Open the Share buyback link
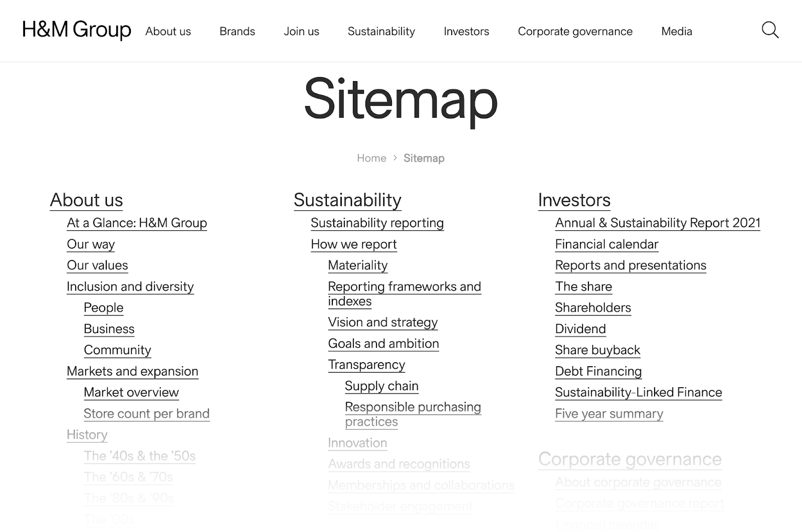Viewport: 802px width, 532px height. (597, 350)
